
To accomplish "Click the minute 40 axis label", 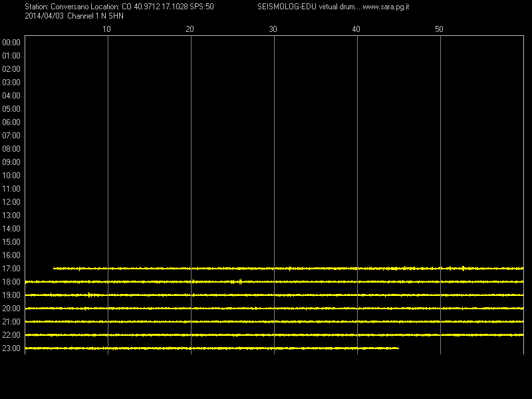I will [x=356, y=29].
